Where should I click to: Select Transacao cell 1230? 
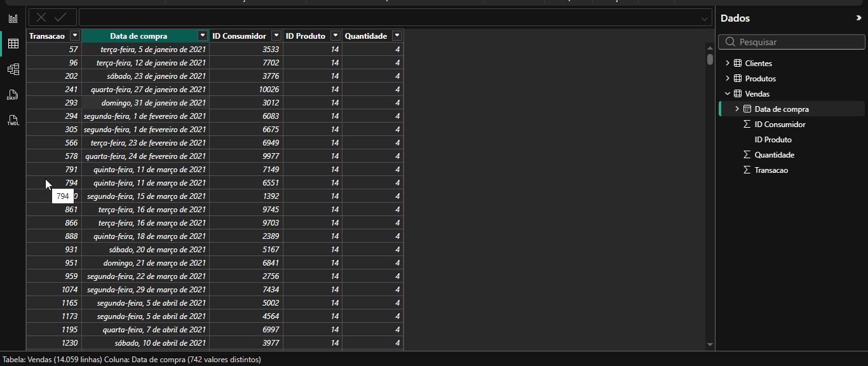coord(54,342)
